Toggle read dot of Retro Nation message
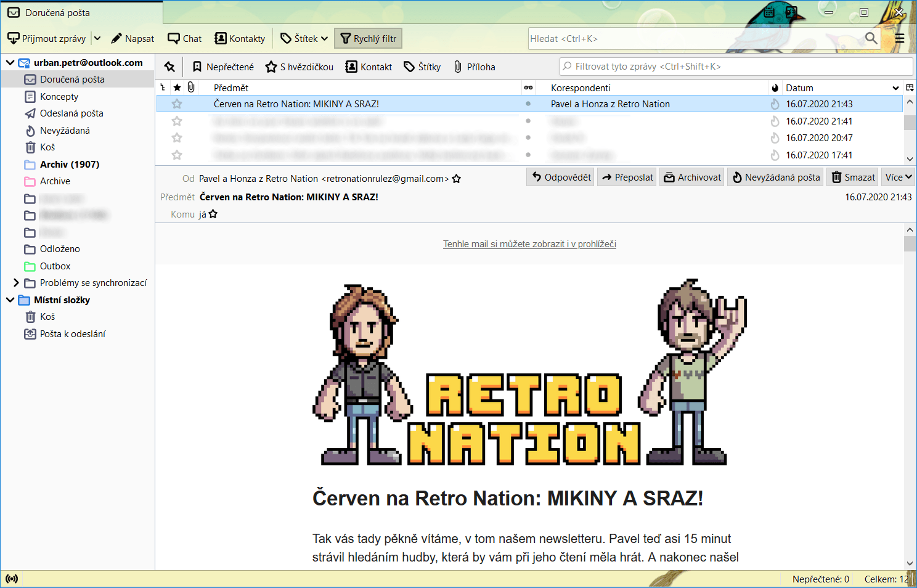Screen dimensions: 917x588 coord(528,104)
